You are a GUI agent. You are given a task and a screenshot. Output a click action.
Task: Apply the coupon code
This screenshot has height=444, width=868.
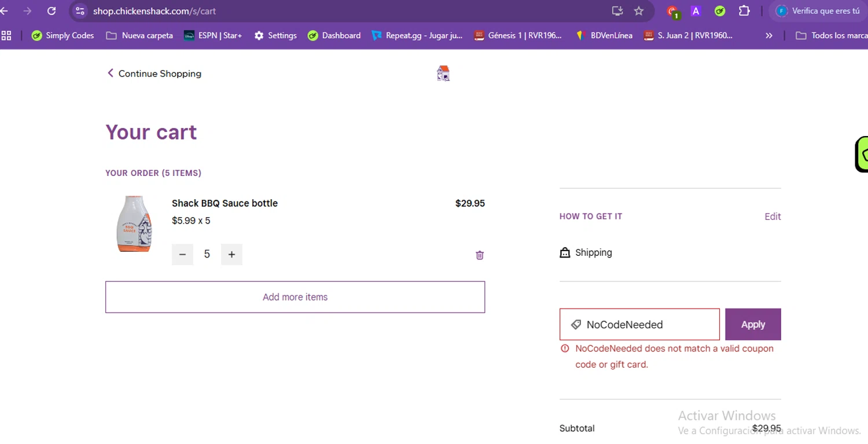tap(753, 324)
